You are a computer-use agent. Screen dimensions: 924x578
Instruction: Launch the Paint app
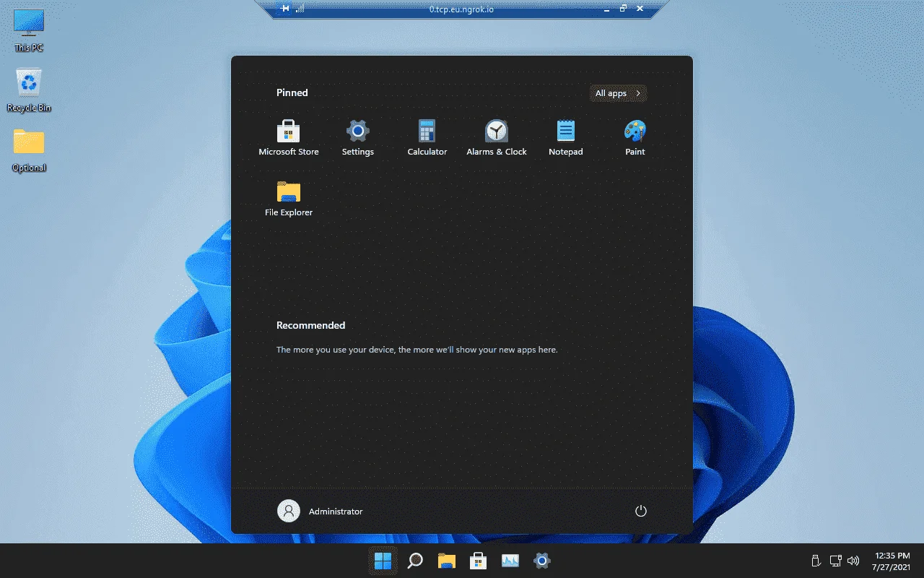635,138
